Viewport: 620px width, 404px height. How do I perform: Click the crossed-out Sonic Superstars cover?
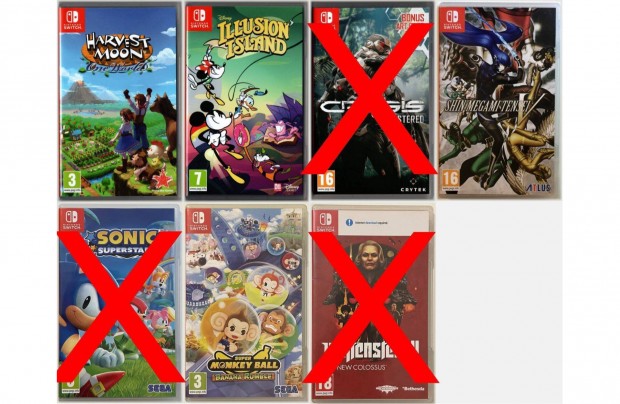(118, 303)
